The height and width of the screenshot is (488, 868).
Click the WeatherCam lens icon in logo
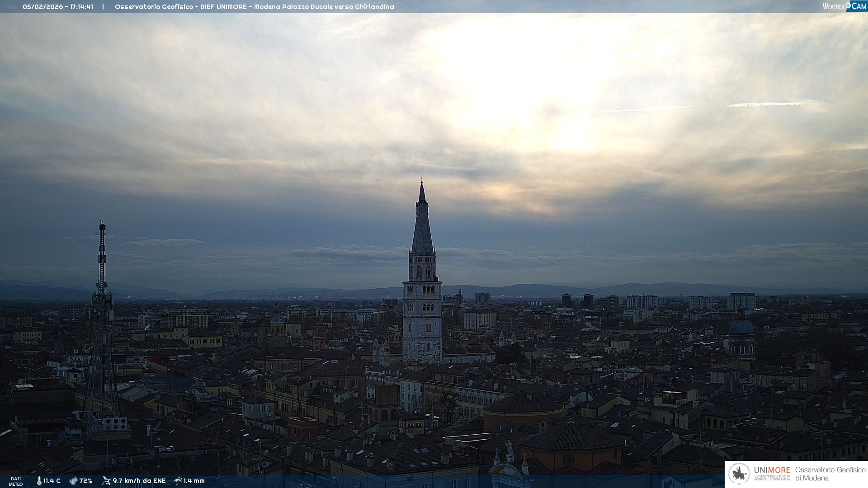848,5
